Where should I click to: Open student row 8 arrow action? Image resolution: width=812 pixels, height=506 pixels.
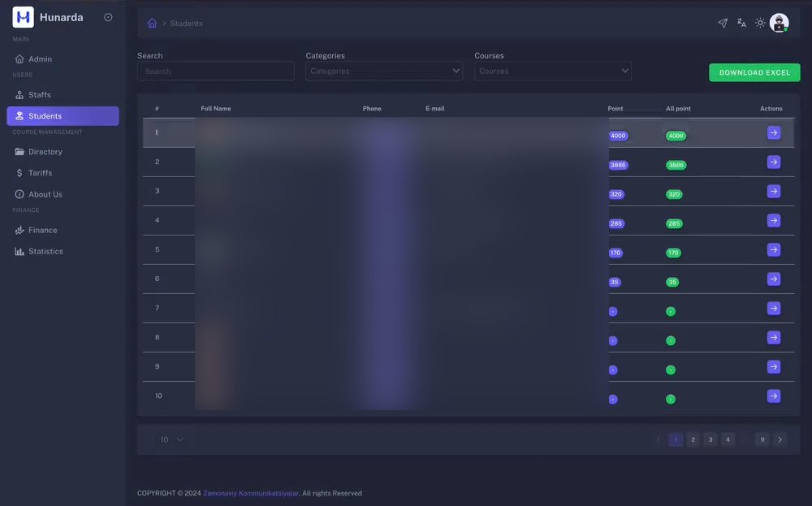tap(774, 338)
